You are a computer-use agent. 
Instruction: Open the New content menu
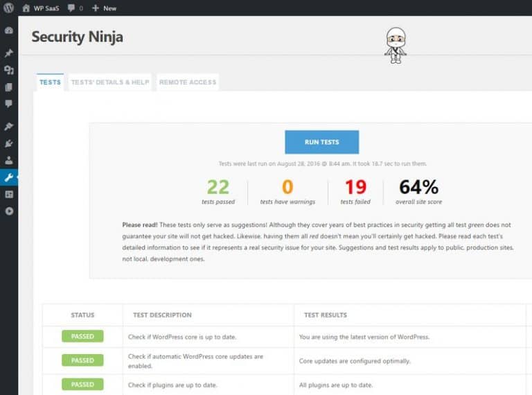tap(104, 8)
